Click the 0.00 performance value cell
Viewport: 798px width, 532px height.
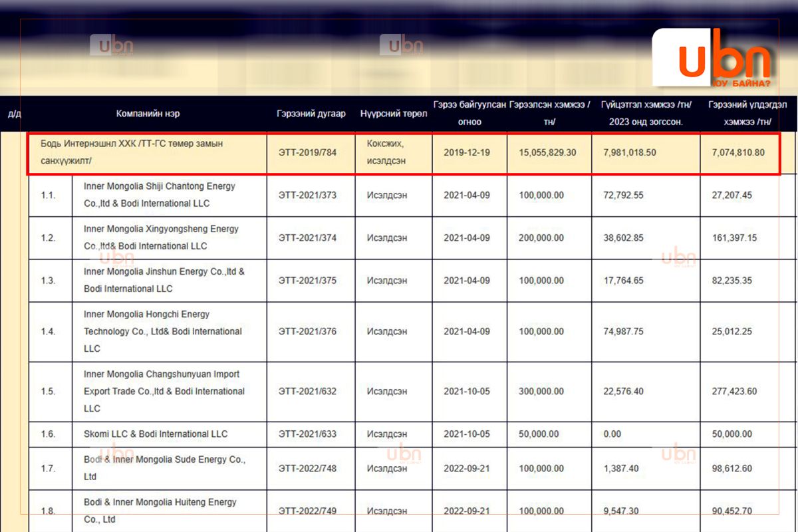coord(612,434)
